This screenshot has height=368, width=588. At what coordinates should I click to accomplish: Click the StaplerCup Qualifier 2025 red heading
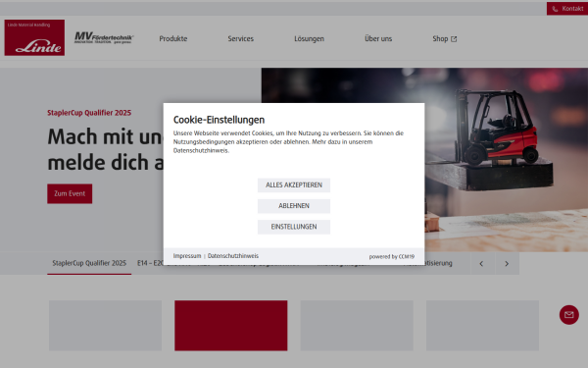[x=89, y=113]
